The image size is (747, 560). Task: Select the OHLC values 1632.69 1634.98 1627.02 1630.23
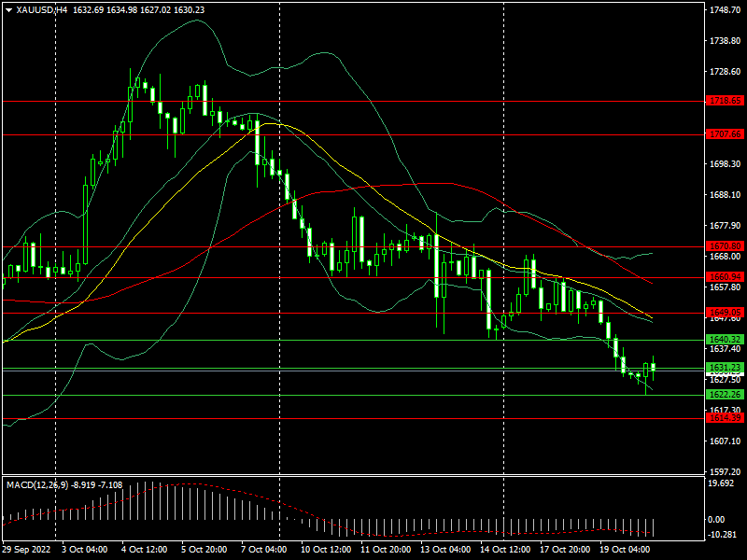click(x=138, y=10)
